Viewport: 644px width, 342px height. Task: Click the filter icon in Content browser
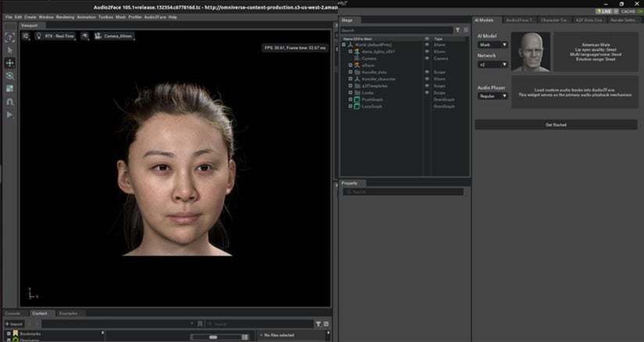point(318,323)
